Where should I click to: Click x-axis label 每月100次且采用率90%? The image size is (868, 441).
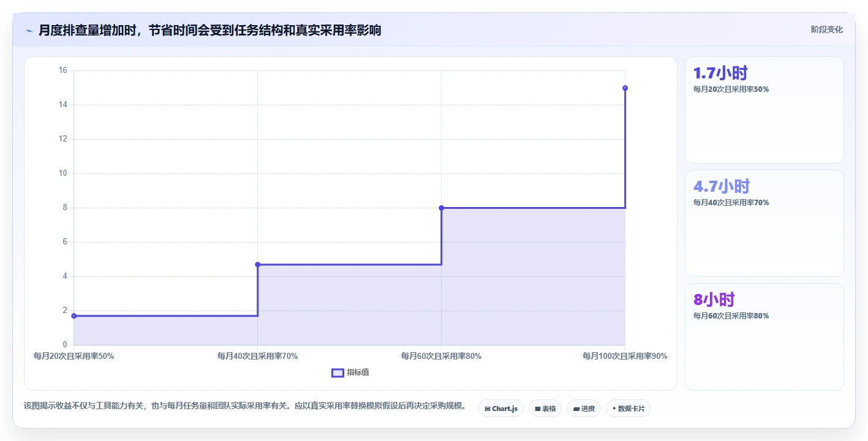click(x=625, y=356)
